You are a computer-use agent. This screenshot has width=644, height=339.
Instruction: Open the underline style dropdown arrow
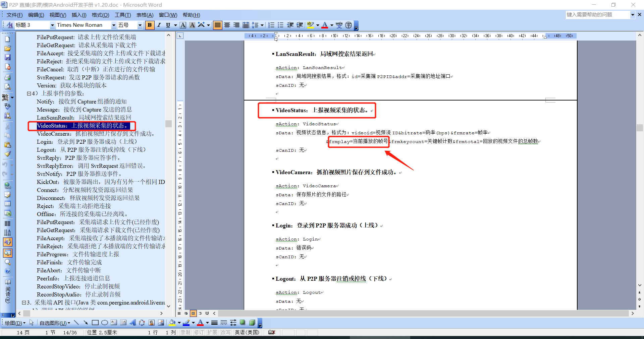[x=175, y=25]
